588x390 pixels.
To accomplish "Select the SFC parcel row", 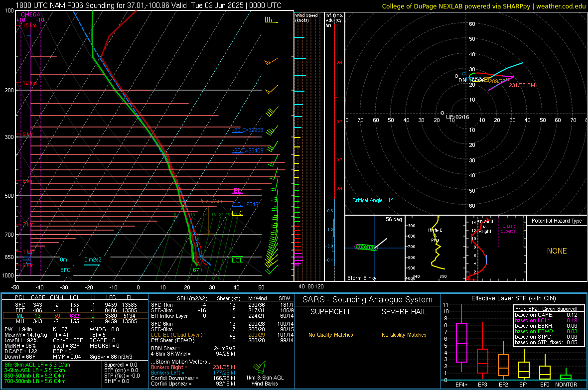I will point(75,305).
